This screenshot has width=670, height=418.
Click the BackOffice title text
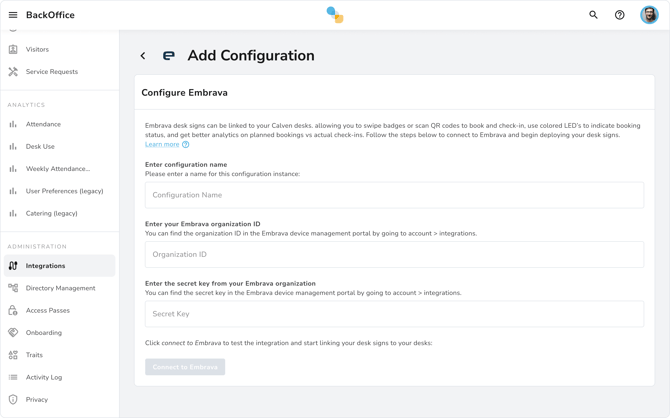click(50, 15)
